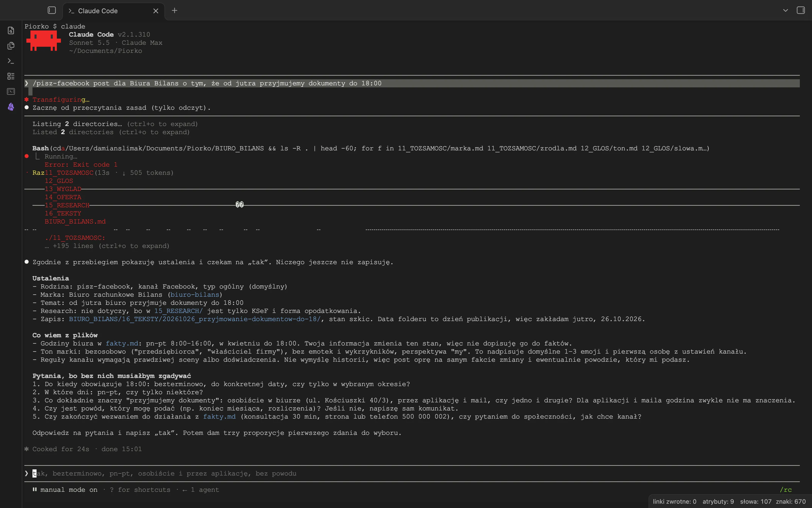
Task: Open the terminal prompt icon in sidebar
Action: click(x=11, y=61)
